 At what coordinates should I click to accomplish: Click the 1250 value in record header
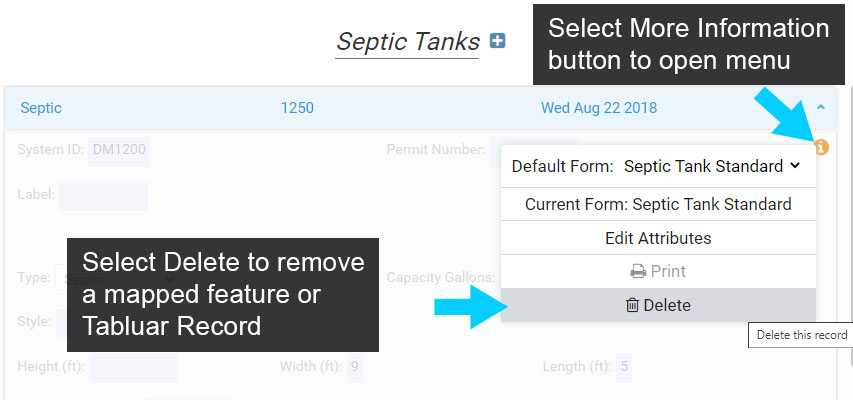tap(297, 107)
